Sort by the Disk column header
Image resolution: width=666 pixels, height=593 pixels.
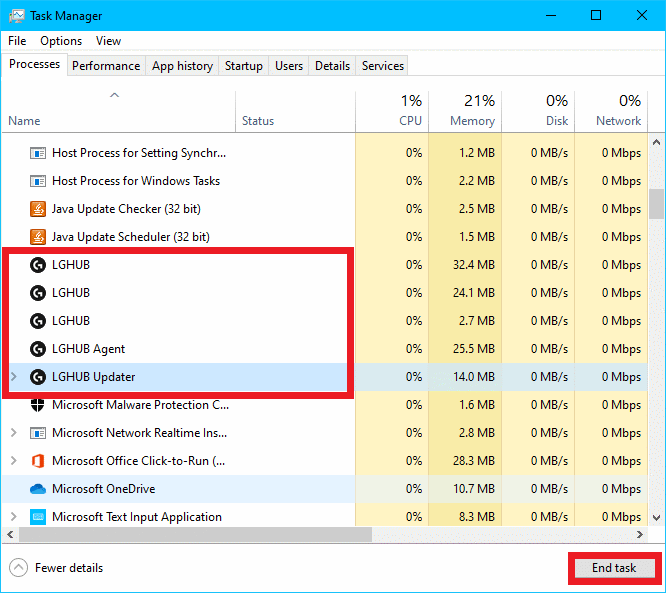538,110
